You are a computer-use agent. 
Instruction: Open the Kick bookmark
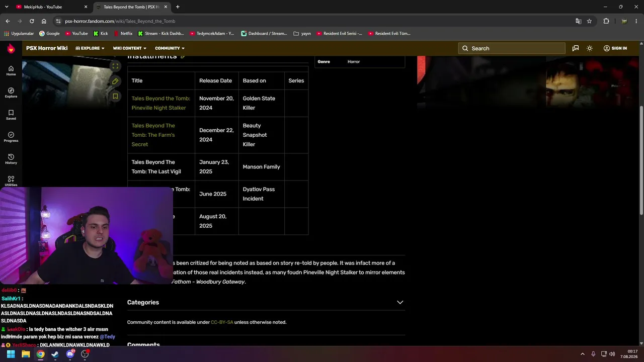[x=101, y=34]
